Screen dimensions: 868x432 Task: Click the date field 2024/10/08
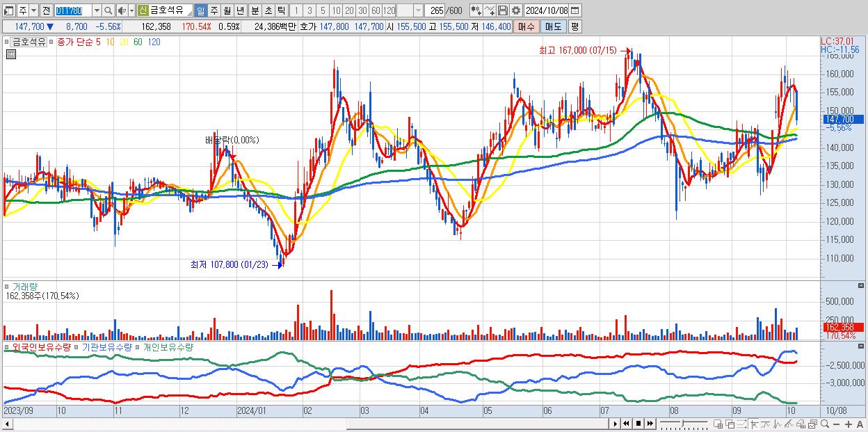[547, 11]
